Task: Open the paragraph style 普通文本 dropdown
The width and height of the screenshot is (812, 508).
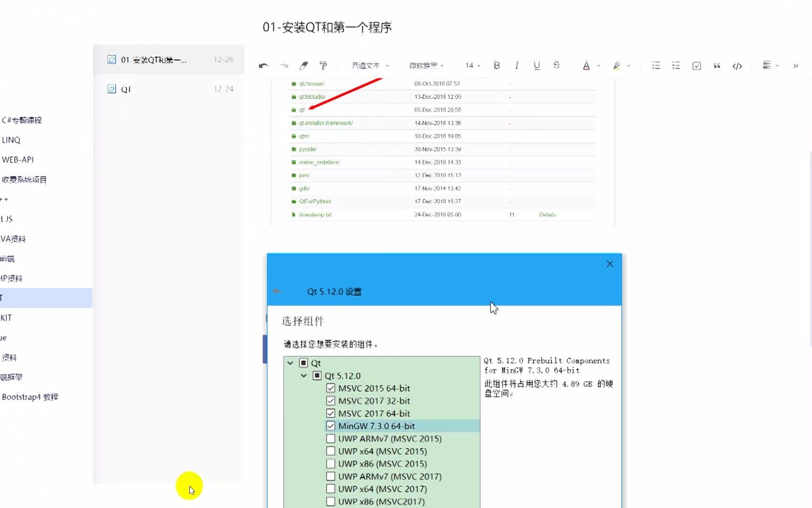Action: pos(370,66)
